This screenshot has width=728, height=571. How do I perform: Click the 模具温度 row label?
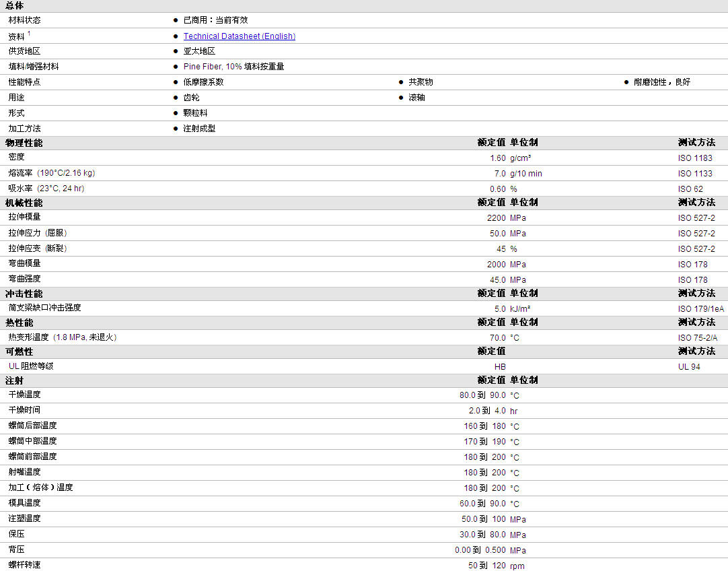[x=25, y=503]
